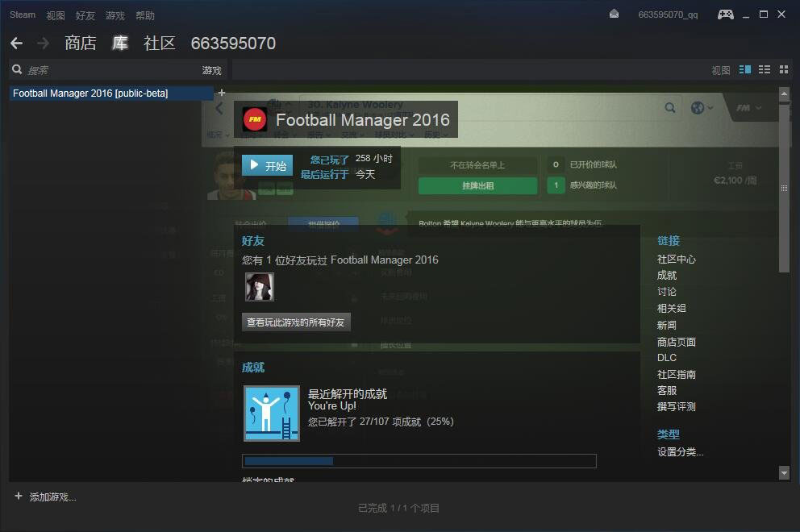Image resolution: width=800 pixels, height=532 pixels.
Task: Open the 新闻 link
Action: pyautogui.click(x=667, y=325)
